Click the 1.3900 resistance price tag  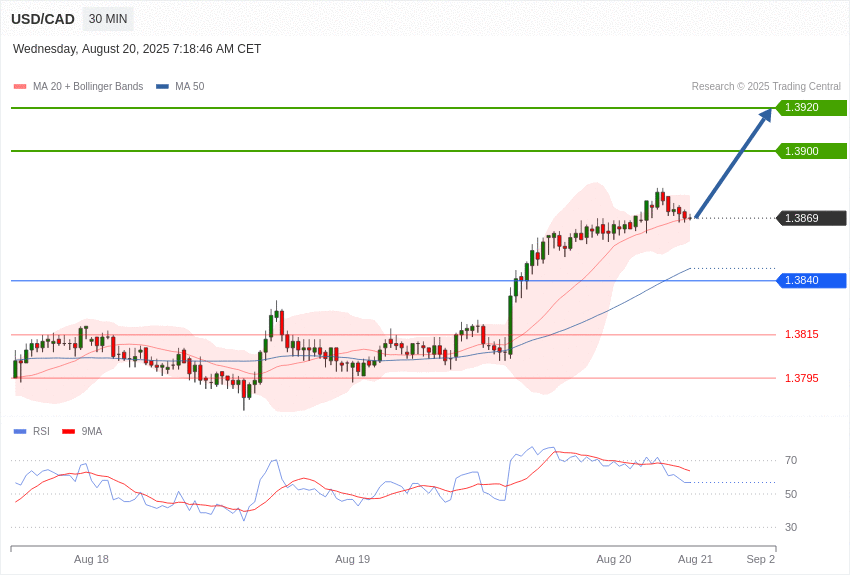(811, 151)
